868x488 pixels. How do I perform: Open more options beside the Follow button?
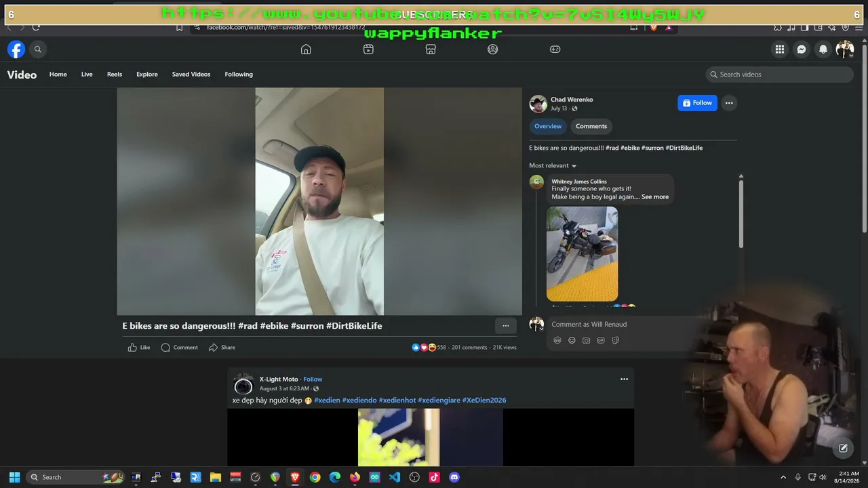coord(729,103)
